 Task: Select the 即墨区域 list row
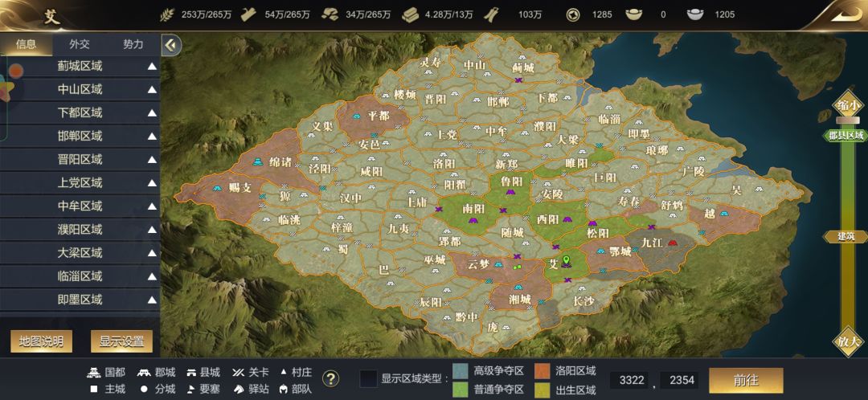(80, 300)
